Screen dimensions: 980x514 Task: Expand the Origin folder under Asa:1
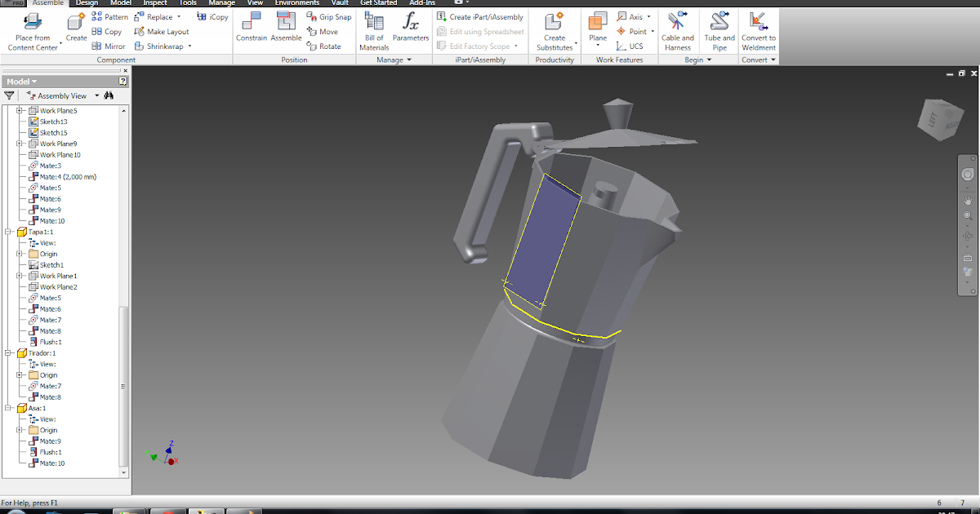20,430
